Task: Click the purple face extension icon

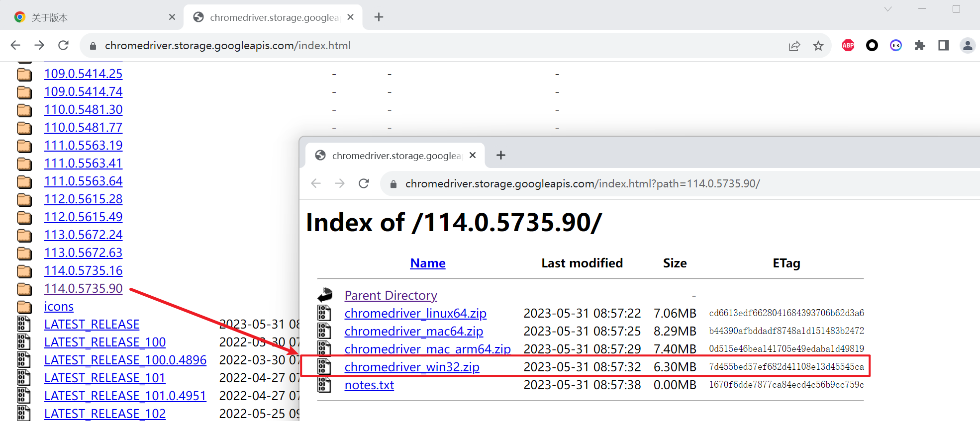Action: [896, 45]
